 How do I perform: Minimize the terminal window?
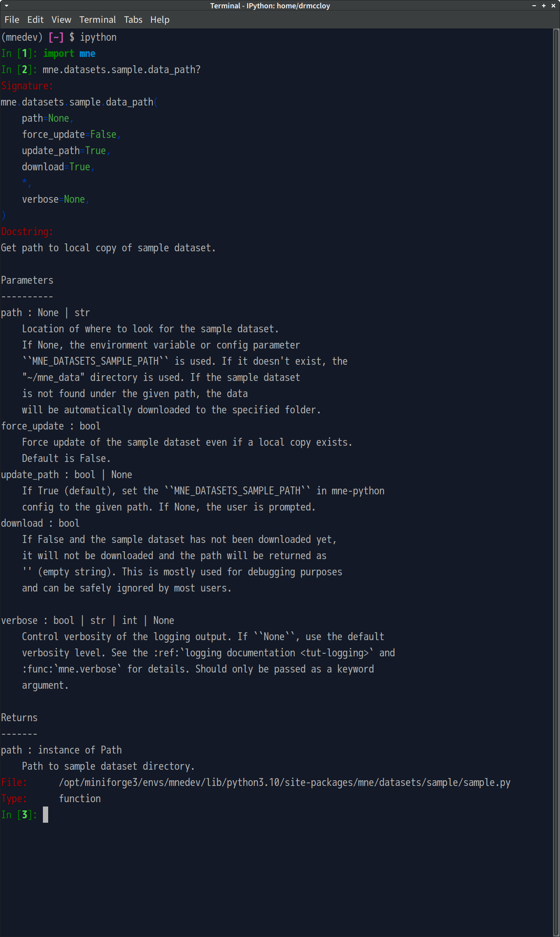click(534, 6)
